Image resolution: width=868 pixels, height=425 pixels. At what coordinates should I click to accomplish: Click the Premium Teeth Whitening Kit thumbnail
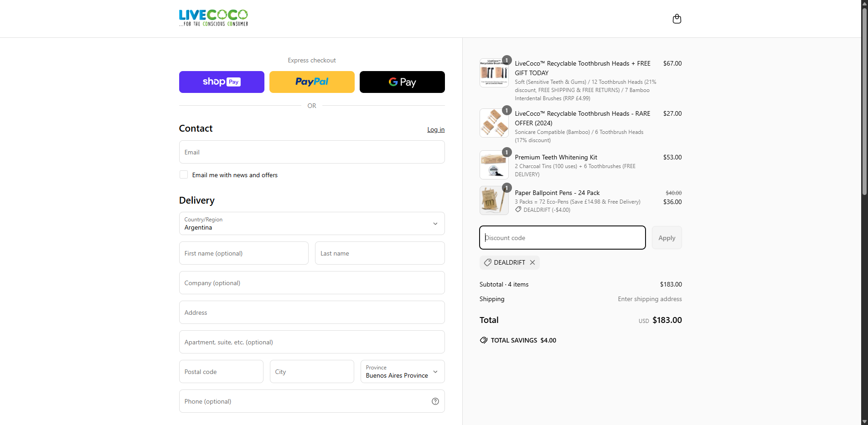click(x=494, y=165)
